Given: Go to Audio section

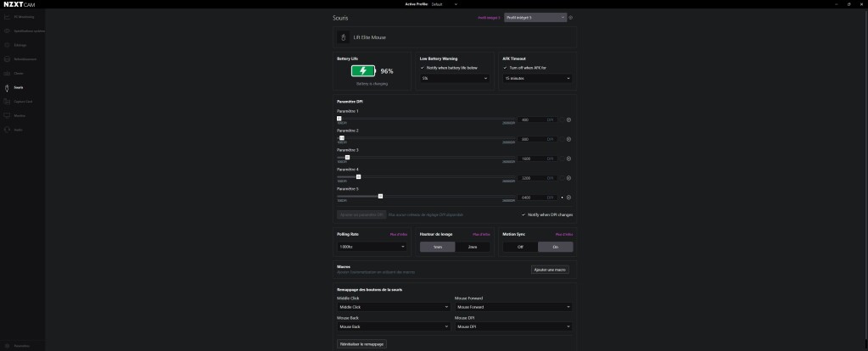Looking at the screenshot, I should pyautogui.click(x=19, y=130).
